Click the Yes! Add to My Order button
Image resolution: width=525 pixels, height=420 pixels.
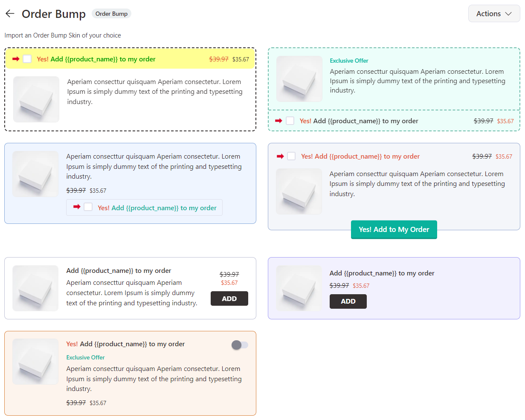(394, 229)
